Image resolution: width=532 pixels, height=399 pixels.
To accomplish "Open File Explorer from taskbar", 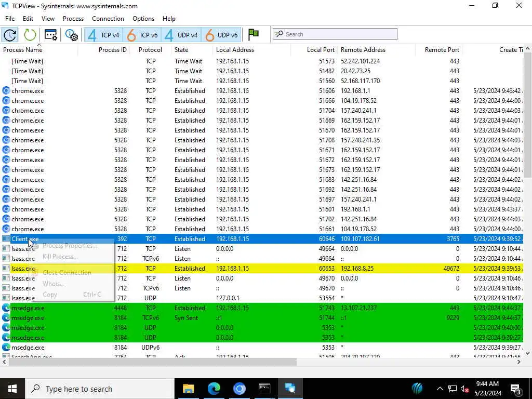I will point(188,389).
